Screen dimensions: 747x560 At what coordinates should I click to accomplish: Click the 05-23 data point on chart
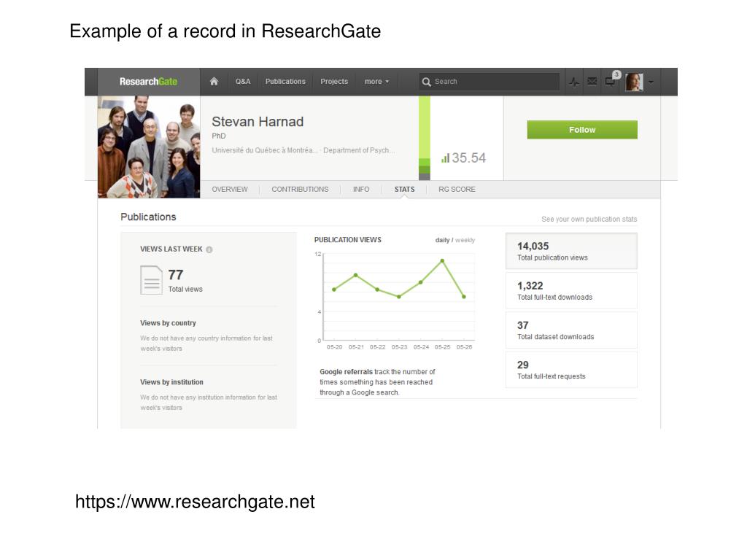[x=399, y=297]
